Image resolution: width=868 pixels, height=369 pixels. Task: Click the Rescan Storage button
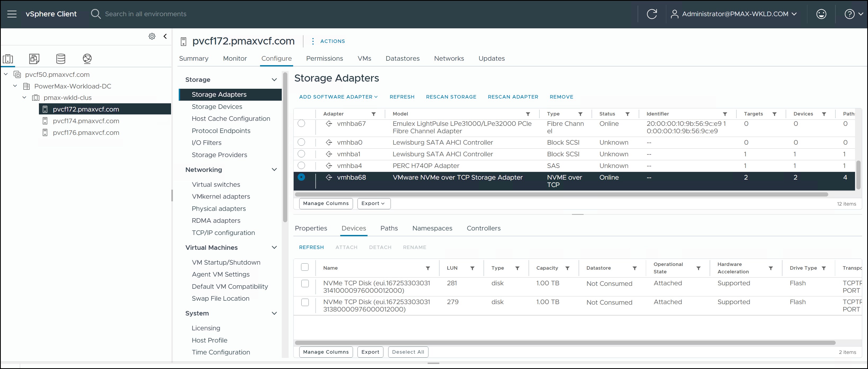[x=451, y=97]
